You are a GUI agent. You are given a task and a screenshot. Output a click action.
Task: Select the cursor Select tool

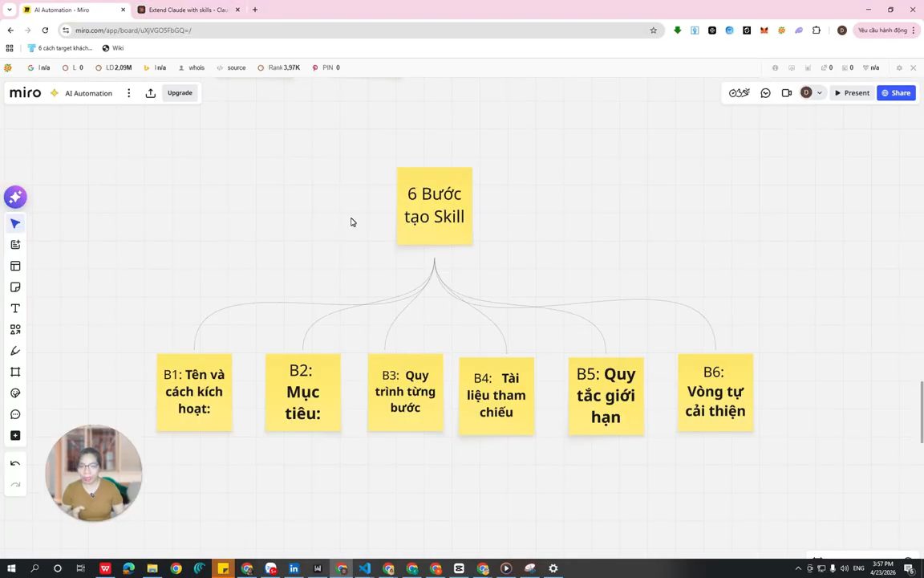click(x=15, y=223)
